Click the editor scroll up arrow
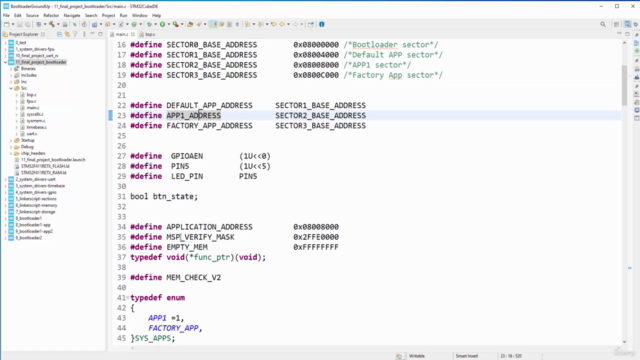The height and width of the screenshot is (360, 640). pyautogui.click(x=624, y=42)
